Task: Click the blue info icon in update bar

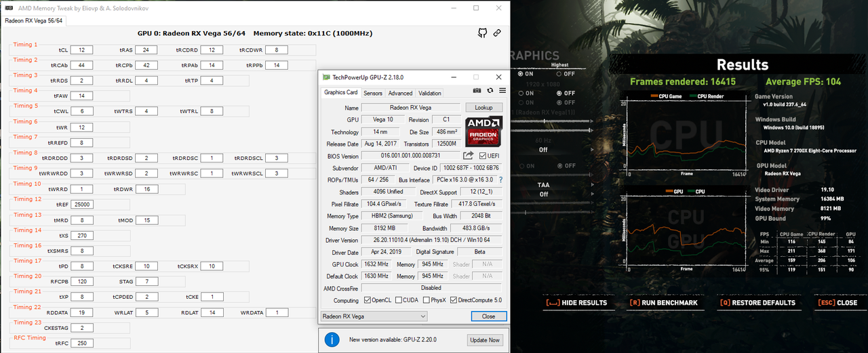Action: coord(332,339)
